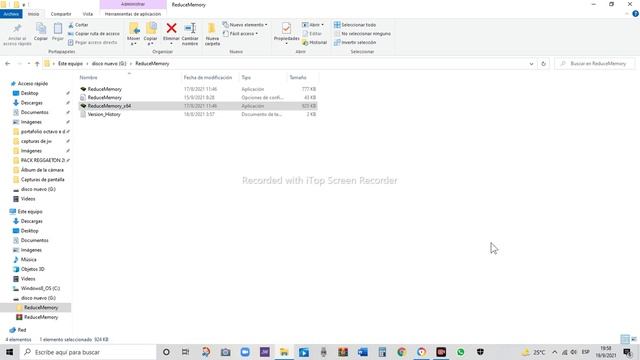Click Invertir selección

tap(355, 42)
